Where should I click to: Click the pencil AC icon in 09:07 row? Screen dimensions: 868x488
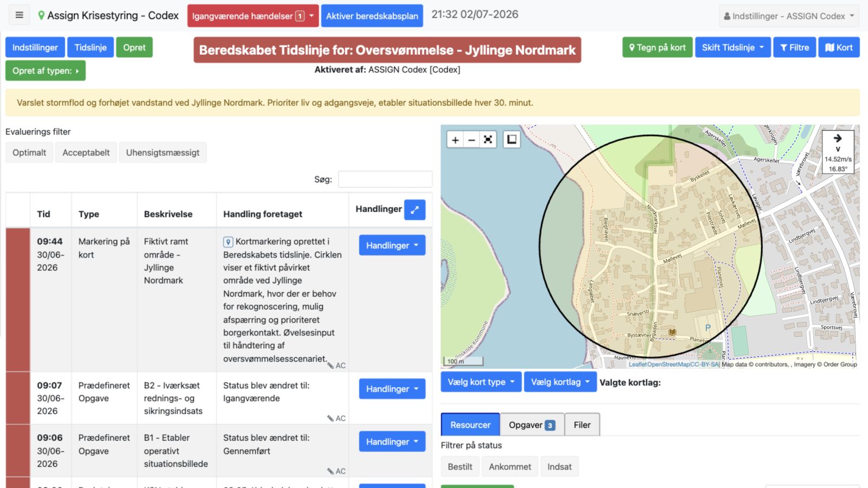point(336,418)
